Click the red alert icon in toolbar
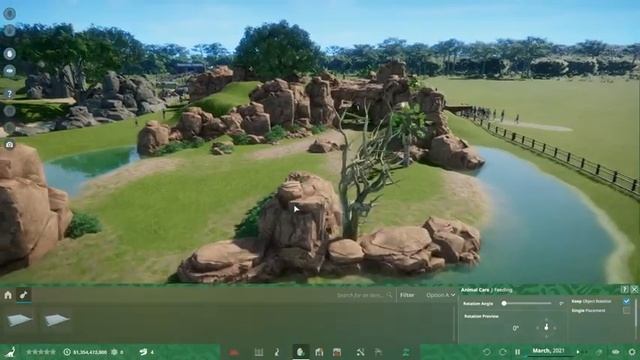This screenshot has width=640, height=360. pos(233,352)
